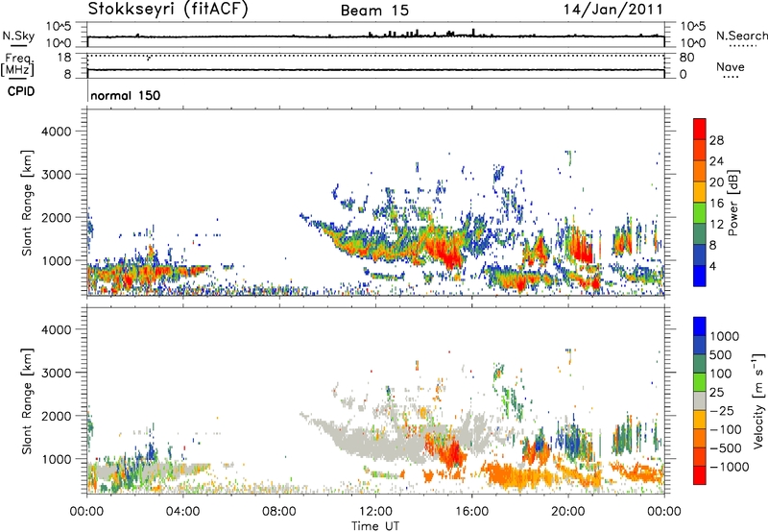Click the 'Velocity [m s-1]' colorbar title
This screenshot has height=532, width=768.
(758, 400)
